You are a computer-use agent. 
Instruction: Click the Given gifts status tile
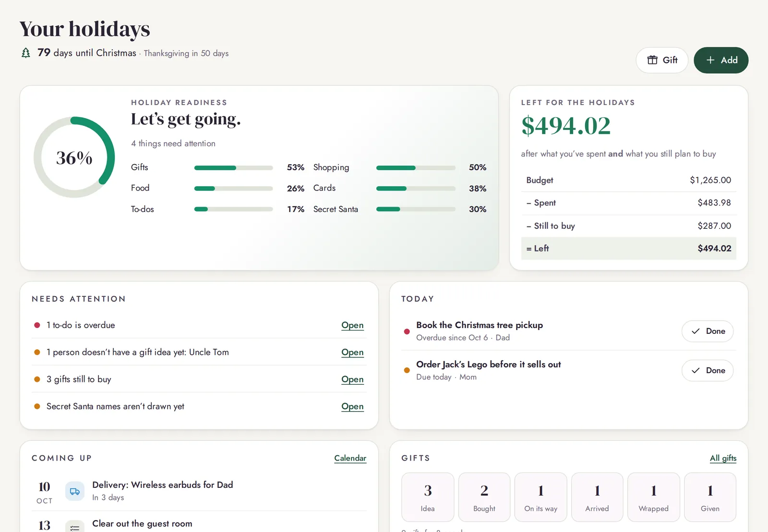[x=710, y=497]
